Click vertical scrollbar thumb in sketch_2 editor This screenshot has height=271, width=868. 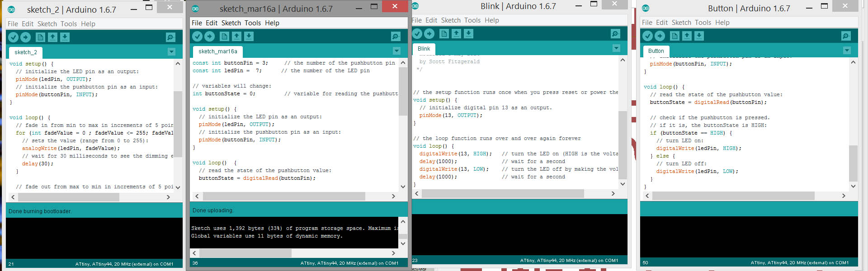(x=178, y=124)
